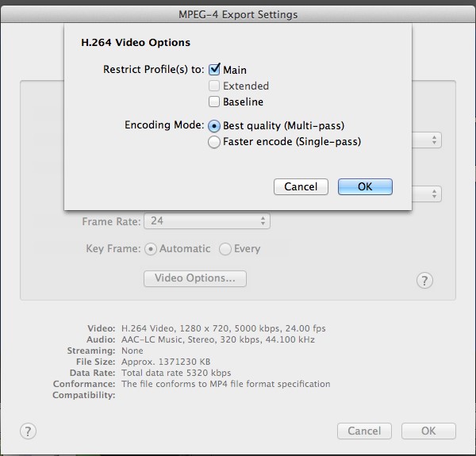476x456 pixels.
Task: Click the H.264 Video summary line
Action: 224,328
